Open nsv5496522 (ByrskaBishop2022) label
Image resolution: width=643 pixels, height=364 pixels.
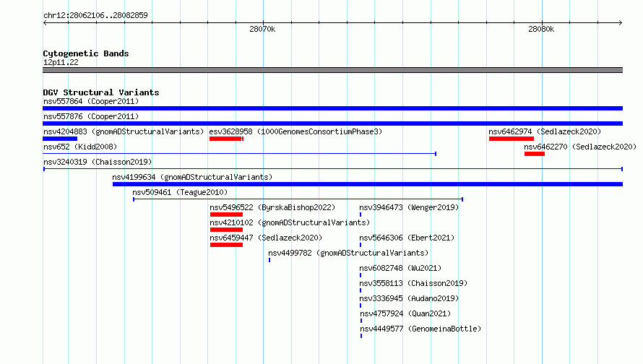272,207
